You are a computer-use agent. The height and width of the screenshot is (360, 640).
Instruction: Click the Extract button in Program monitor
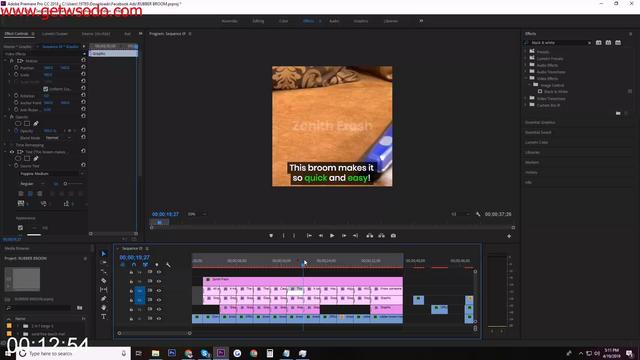(381, 236)
